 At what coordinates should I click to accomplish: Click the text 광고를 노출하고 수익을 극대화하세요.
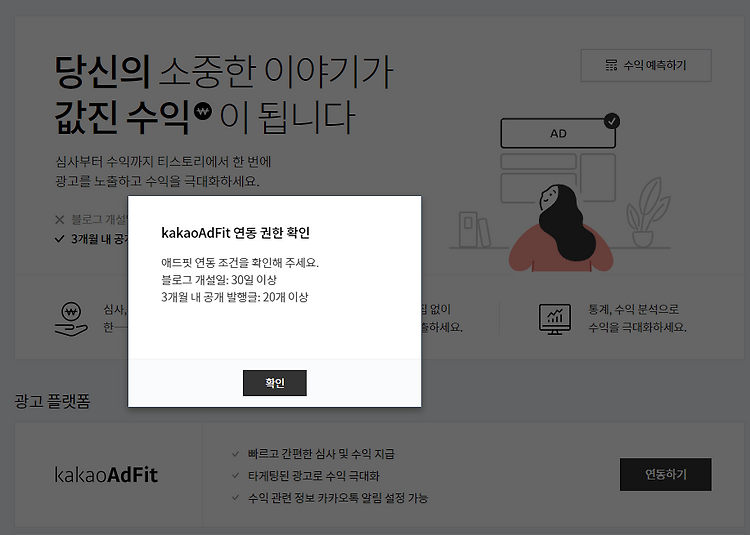click(x=157, y=181)
